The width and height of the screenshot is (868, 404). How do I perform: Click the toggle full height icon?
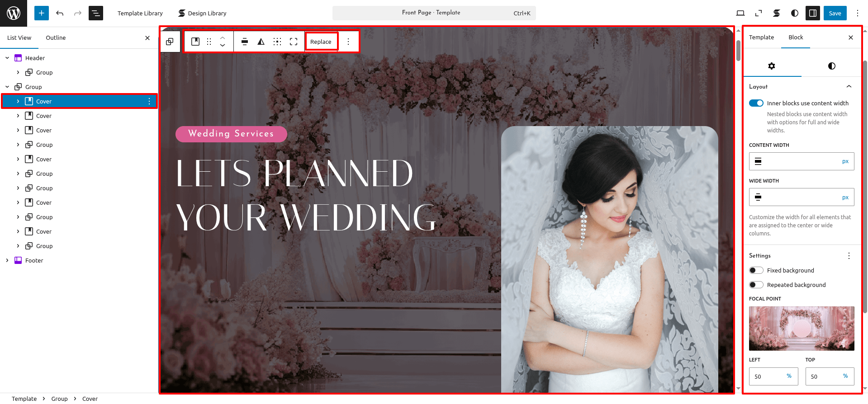point(294,42)
